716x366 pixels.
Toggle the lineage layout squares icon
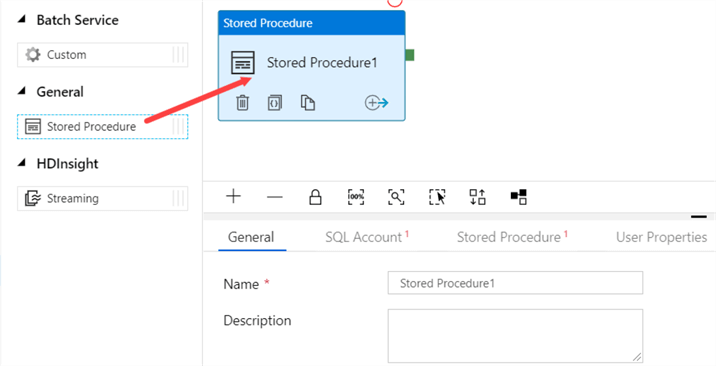click(x=519, y=197)
